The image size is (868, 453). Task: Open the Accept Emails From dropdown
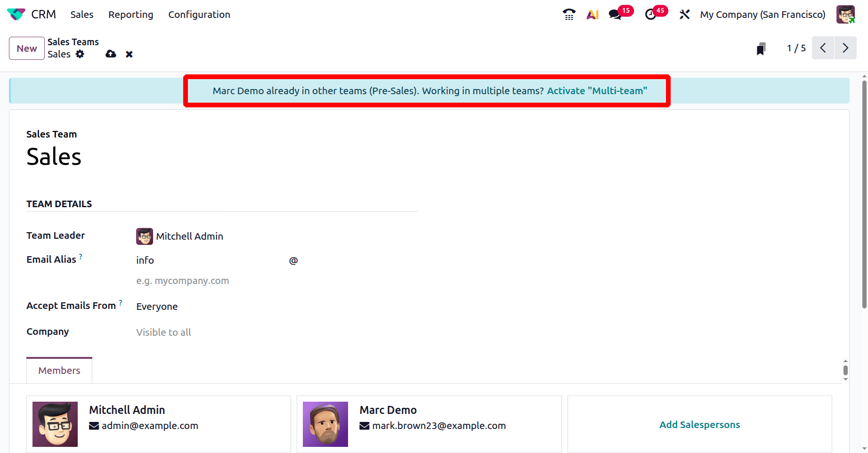157,306
